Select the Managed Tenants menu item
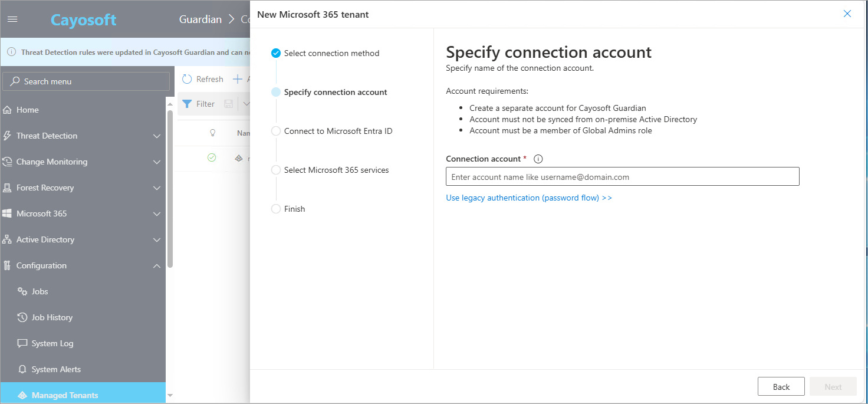 coord(83,394)
